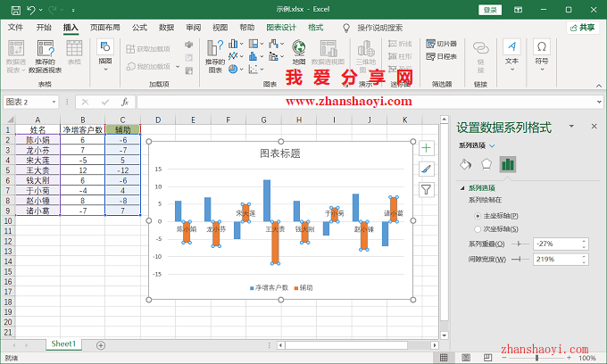Viewport: 607px width, 364px height.
Task: Open the Page Layout (页面布局) tab
Action: click(105, 28)
